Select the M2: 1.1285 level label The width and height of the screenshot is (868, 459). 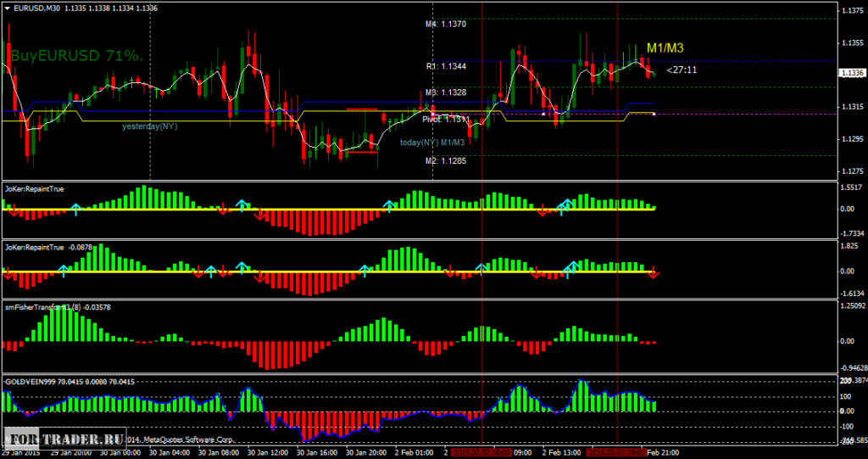[446, 160]
